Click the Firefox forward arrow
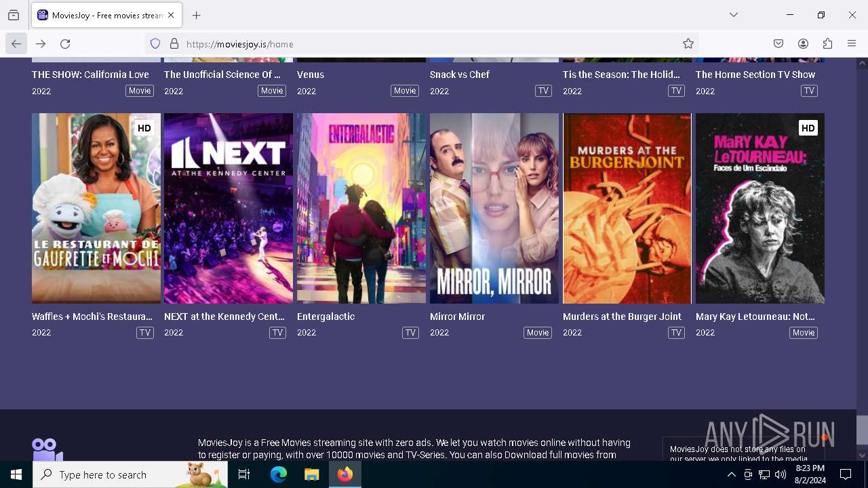 tap(41, 44)
